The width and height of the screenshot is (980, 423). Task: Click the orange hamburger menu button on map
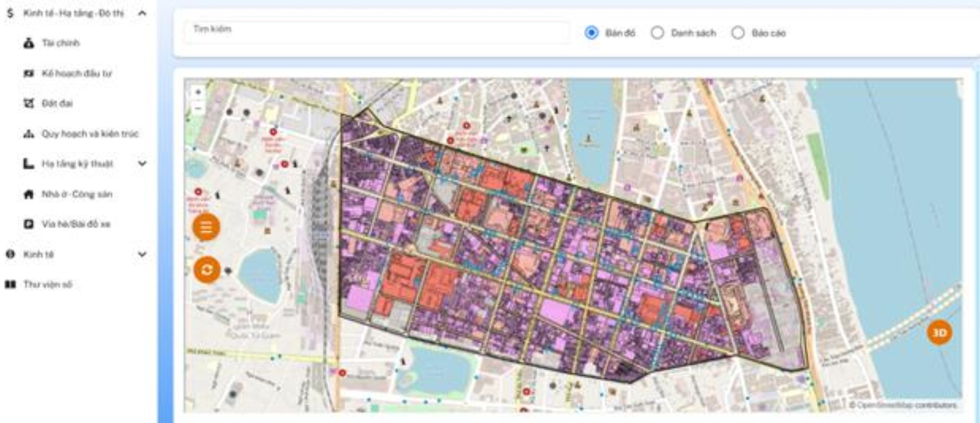click(x=206, y=227)
